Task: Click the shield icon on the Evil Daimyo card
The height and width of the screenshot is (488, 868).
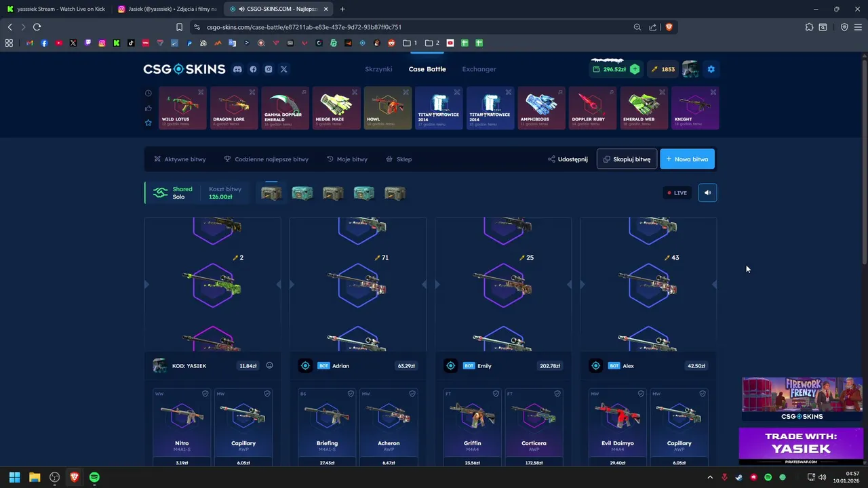Action: (x=642, y=394)
